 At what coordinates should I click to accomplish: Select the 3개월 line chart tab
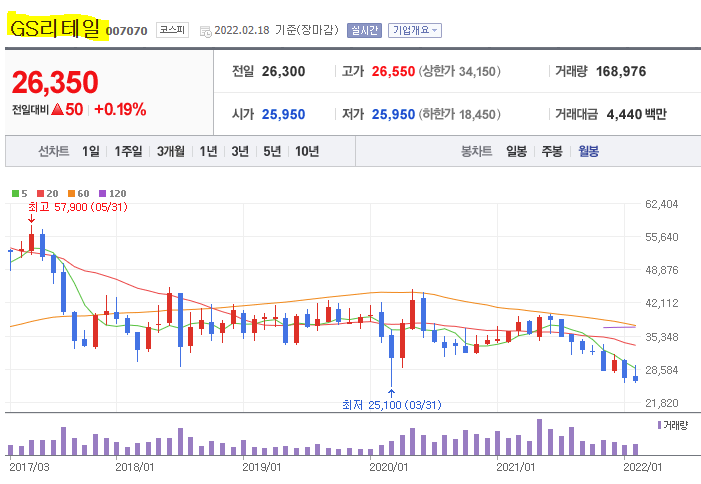pyautogui.click(x=171, y=152)
